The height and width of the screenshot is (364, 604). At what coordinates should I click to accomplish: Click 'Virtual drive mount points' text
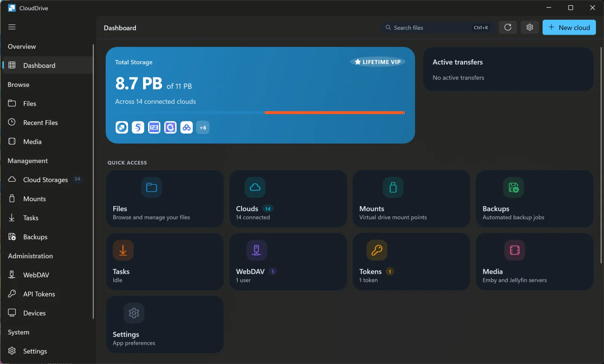pyautogui.click(x=393, y=217)
